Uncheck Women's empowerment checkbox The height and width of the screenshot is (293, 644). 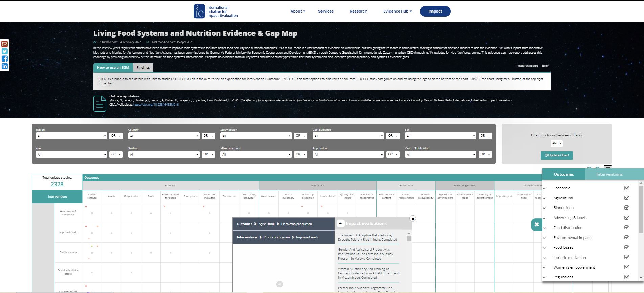pyautogui.click(x=626, y=267)
